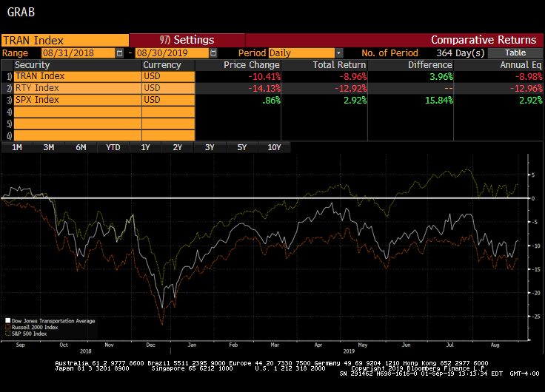Click the Security column header
This screenshot has height=392, width=545.
pos(32,65)
